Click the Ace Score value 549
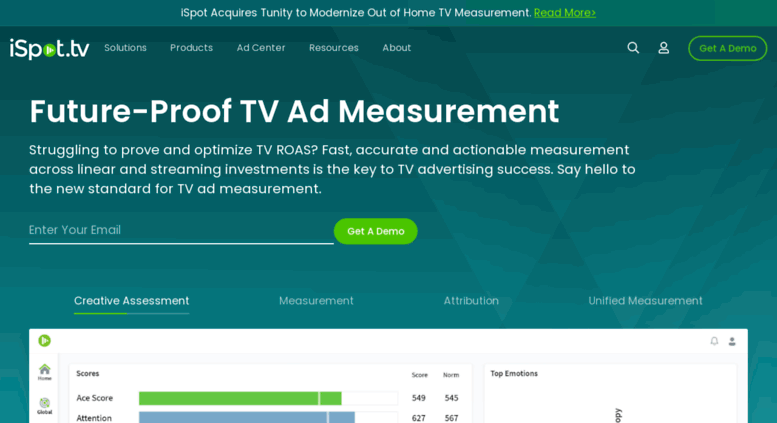777x423 pixels. pyautogui.click(x=419, y=398)
